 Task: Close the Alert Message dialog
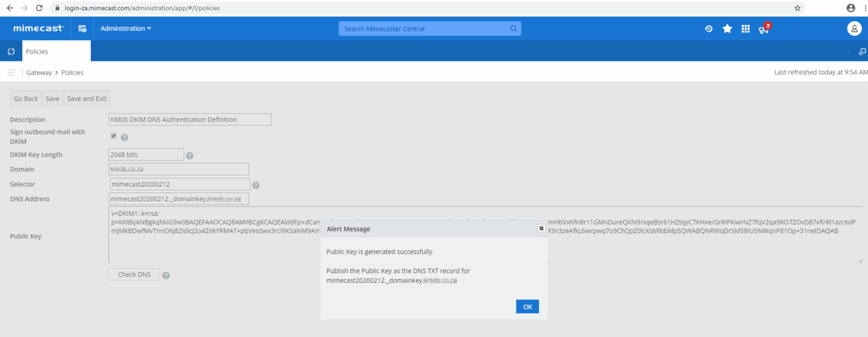point(541,228)
